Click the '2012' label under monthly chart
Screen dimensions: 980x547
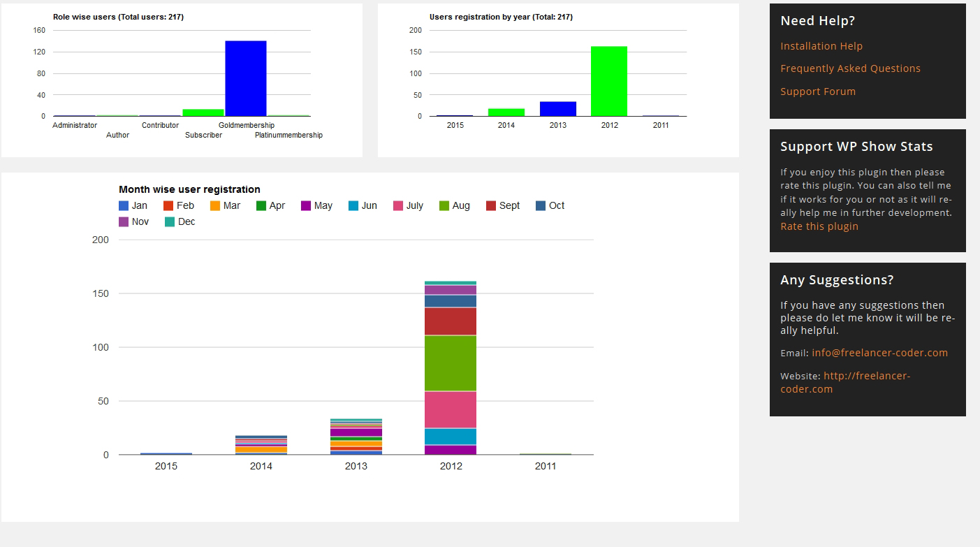(451, 466)
